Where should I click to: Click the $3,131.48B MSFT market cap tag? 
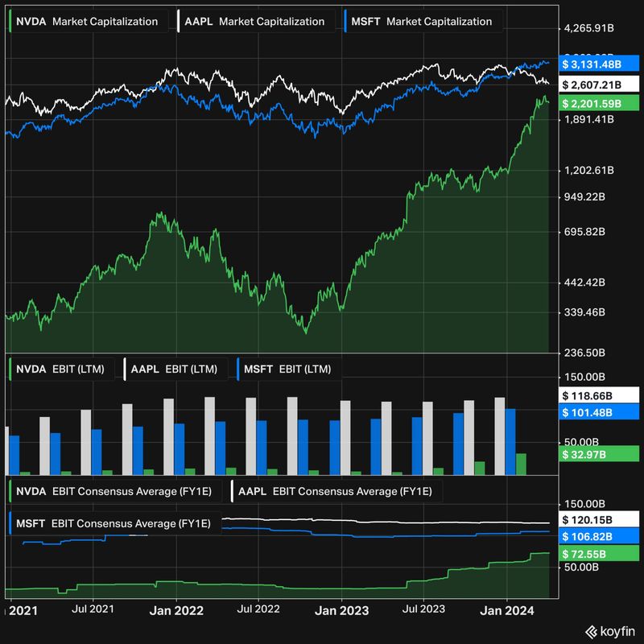(x=600, y=64)
